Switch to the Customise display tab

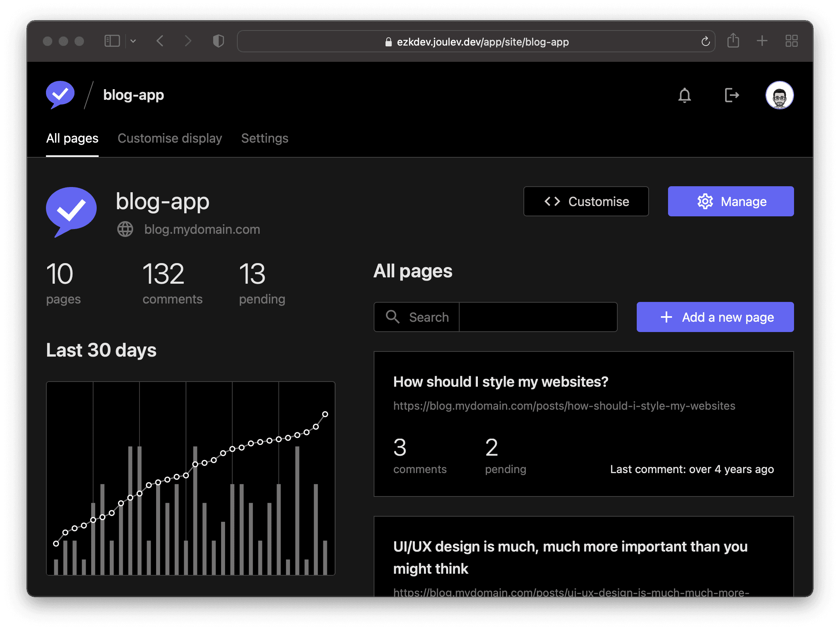[170, 138]
